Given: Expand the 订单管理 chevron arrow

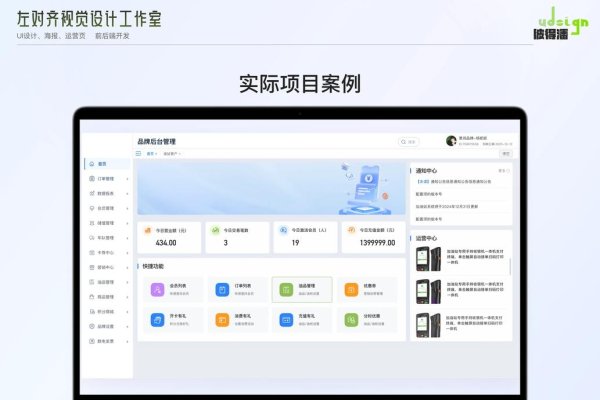Looking at the screenshot, I should 127,179.
